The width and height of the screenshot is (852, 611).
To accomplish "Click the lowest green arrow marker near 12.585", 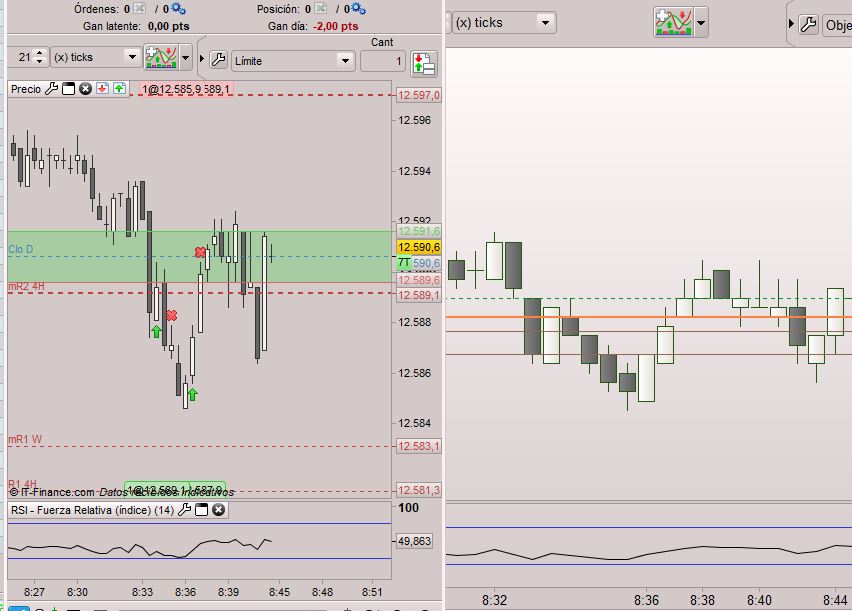I will (192, 394).
